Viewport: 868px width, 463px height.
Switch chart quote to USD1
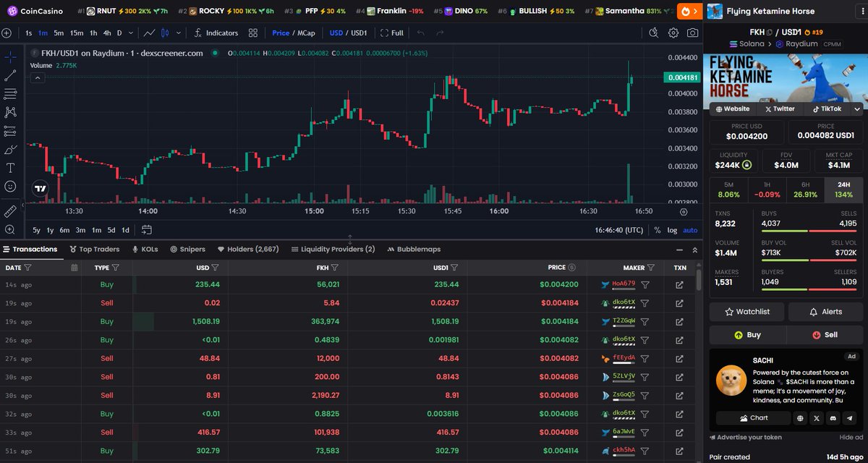point(359,33)
